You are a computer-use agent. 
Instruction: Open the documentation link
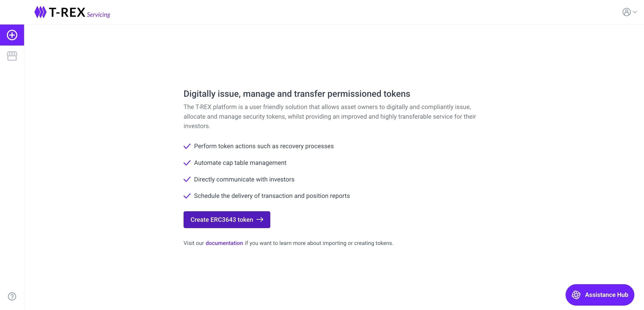point(224,243)
